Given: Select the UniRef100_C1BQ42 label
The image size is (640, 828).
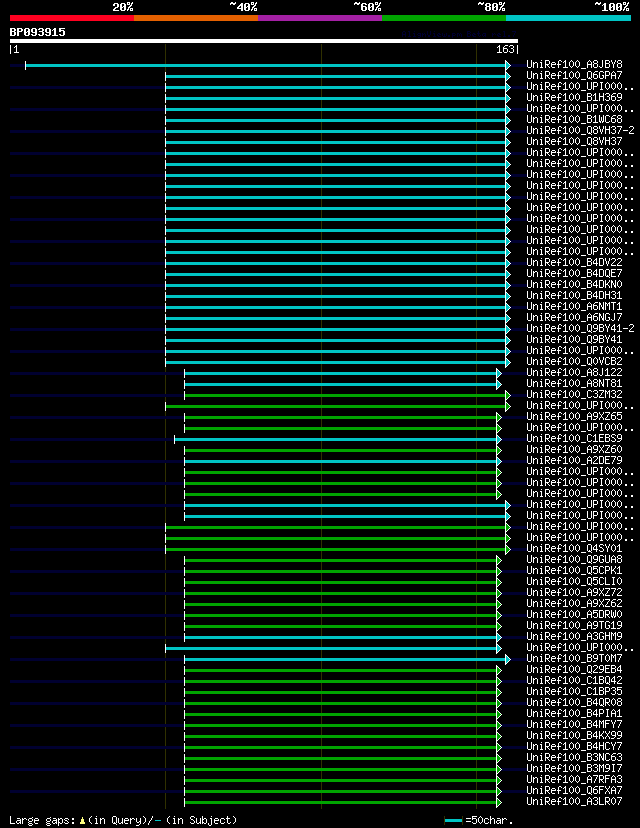Looking at the screenshot, I should (x=575, y=681).
